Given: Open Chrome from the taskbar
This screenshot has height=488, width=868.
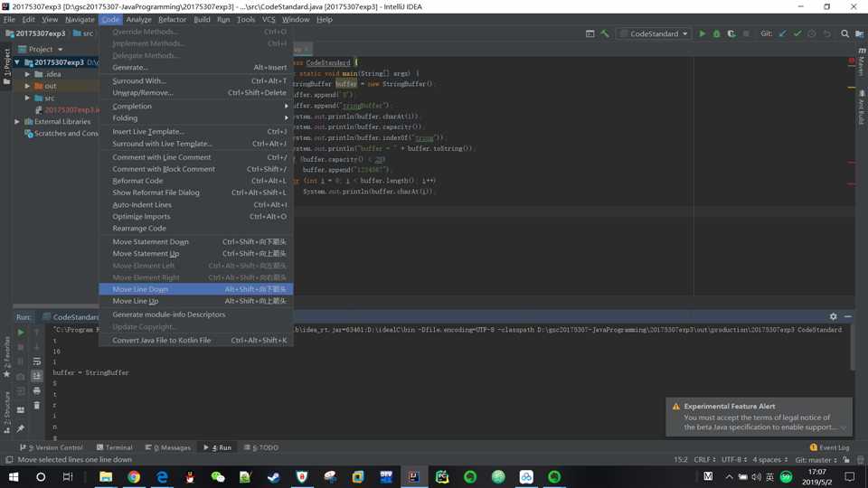Looking at the screenshot, I should [134, 476].
